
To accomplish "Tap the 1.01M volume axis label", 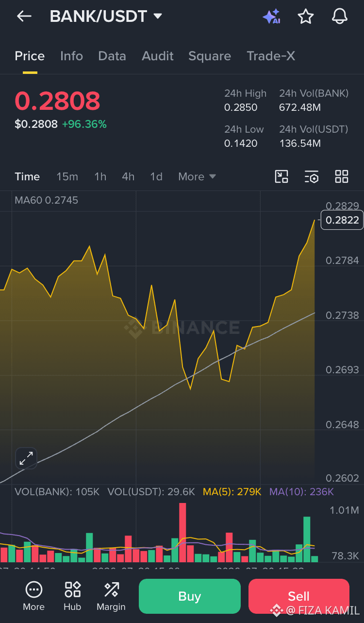I will click(x=345, y=510).
